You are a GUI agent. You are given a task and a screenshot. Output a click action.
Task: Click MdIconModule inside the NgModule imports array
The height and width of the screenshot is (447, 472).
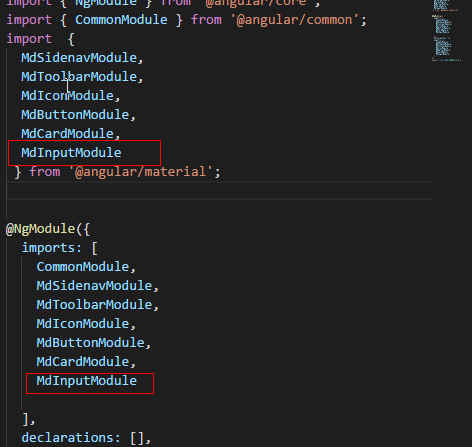coord(83,324)
